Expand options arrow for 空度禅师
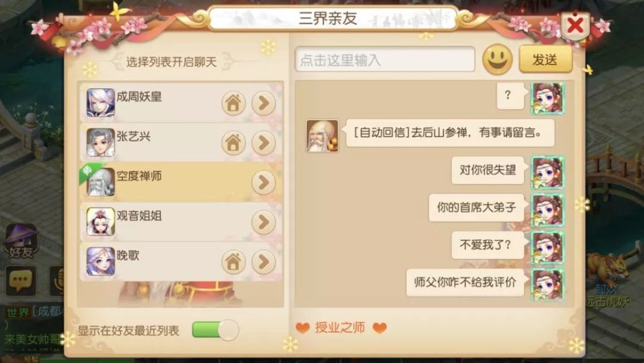The image size is (644, 363). [x=263, y=182]
